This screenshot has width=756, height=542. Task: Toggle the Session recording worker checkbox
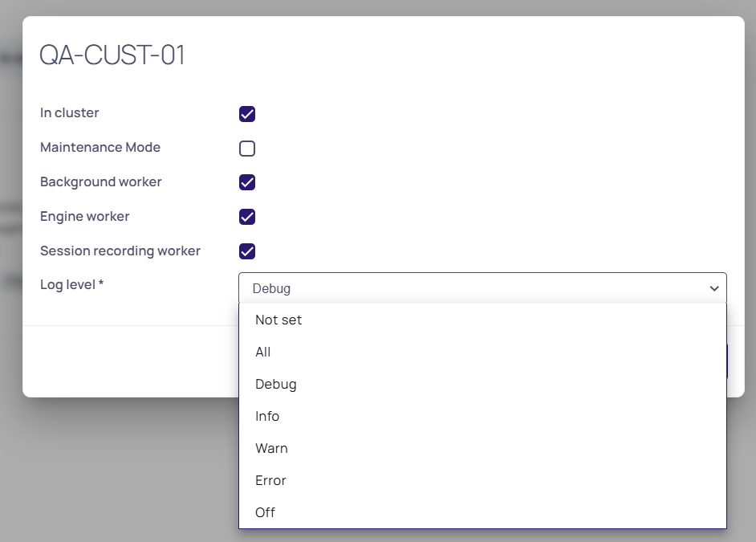[x=247, y=251]
